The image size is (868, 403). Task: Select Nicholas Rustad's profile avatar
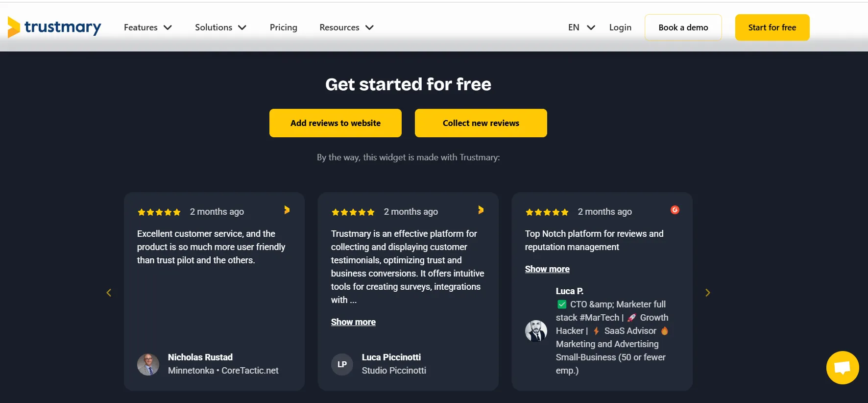pyautogui.click(x=148, y=364)
